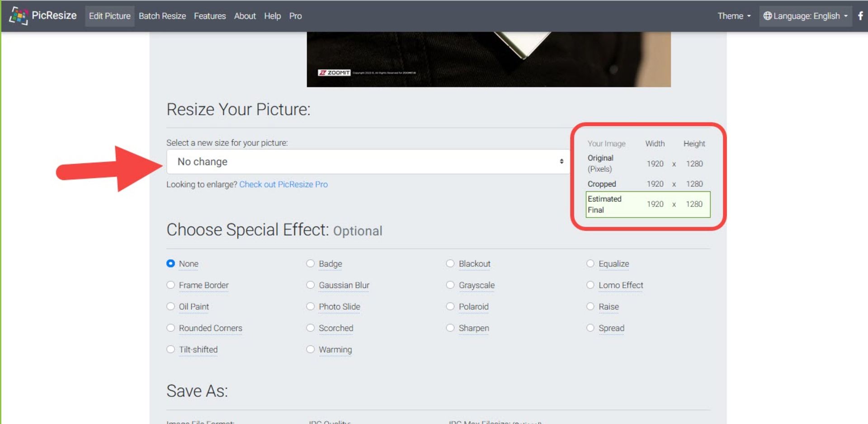Go to the Batch Resize page
The height and width of the screenshot is (424, 868).
[x=162, y=16]
